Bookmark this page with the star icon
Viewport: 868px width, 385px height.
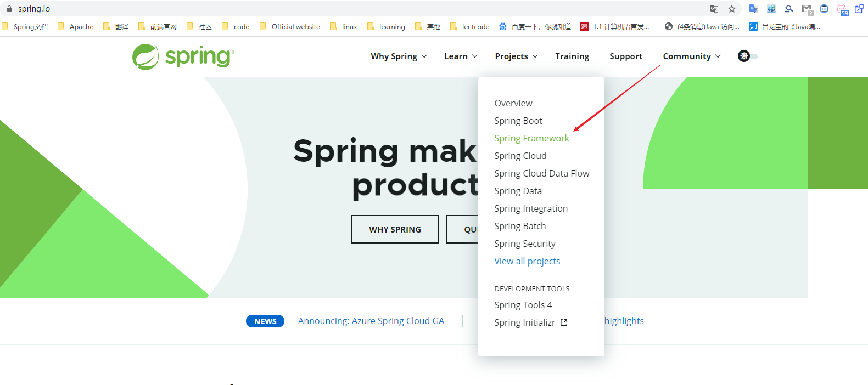(732, 9)
